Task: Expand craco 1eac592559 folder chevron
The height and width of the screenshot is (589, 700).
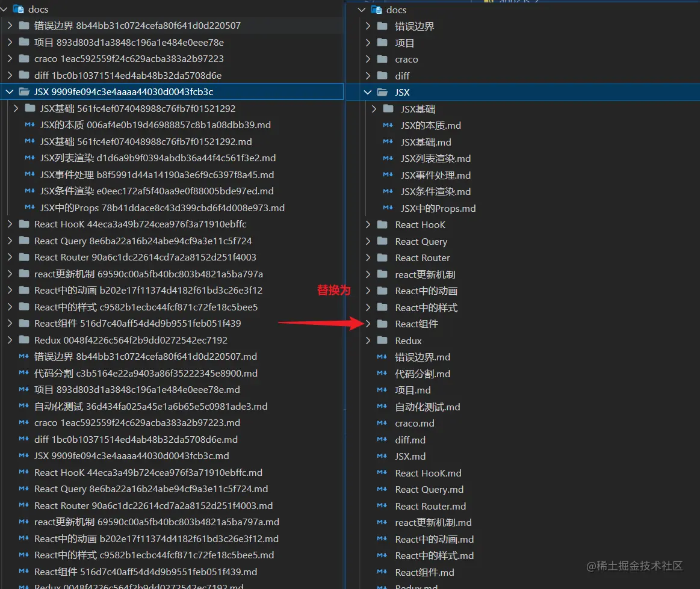Action: click(10, 58)
